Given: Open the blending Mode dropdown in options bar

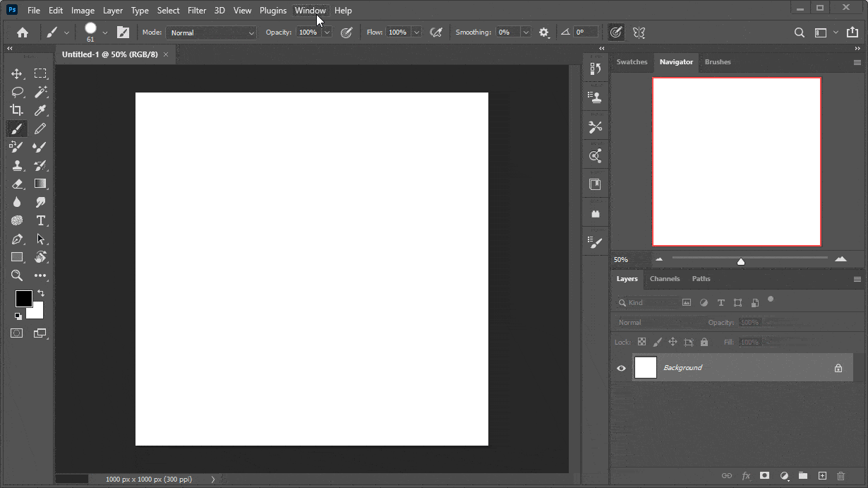Looking at the screenshot, I should pyautogui.click(x=212, y=32).
